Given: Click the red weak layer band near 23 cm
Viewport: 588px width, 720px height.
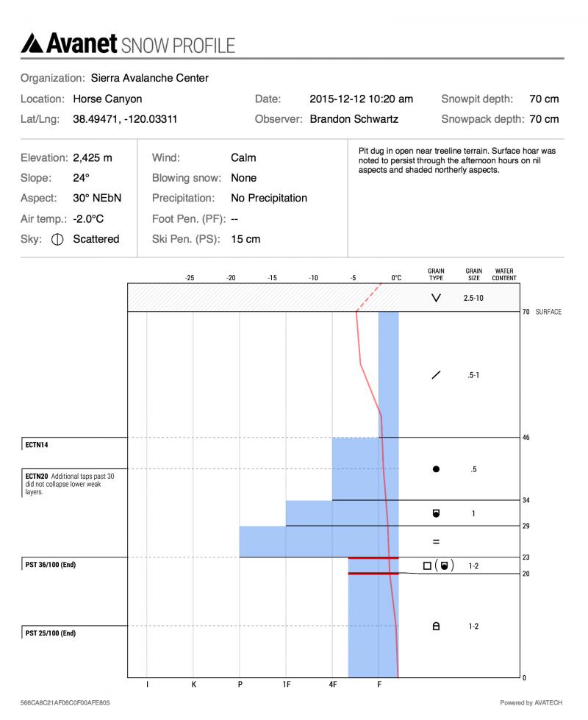Looking at the screenshot, I should click(x=373, y=558).
